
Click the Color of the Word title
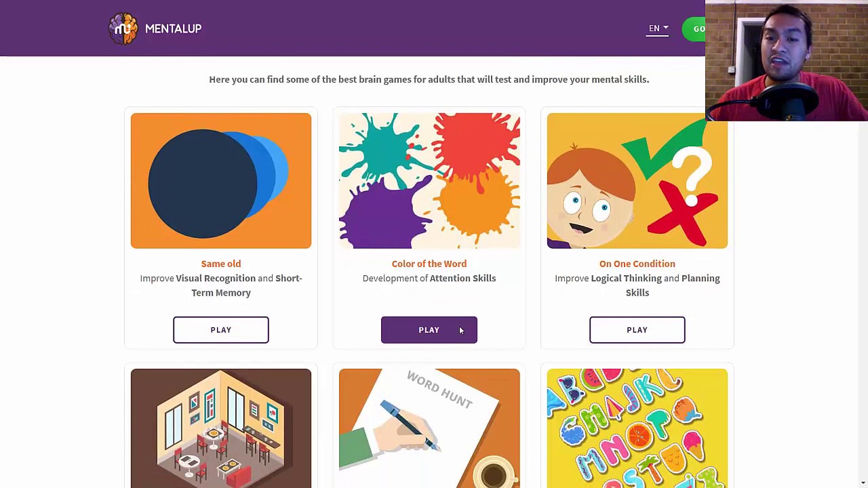(429, 264)
